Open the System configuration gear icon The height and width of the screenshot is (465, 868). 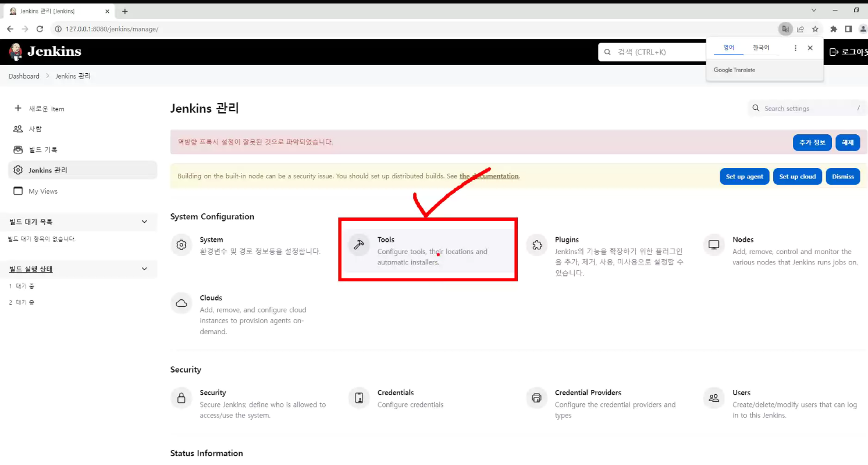182,245
